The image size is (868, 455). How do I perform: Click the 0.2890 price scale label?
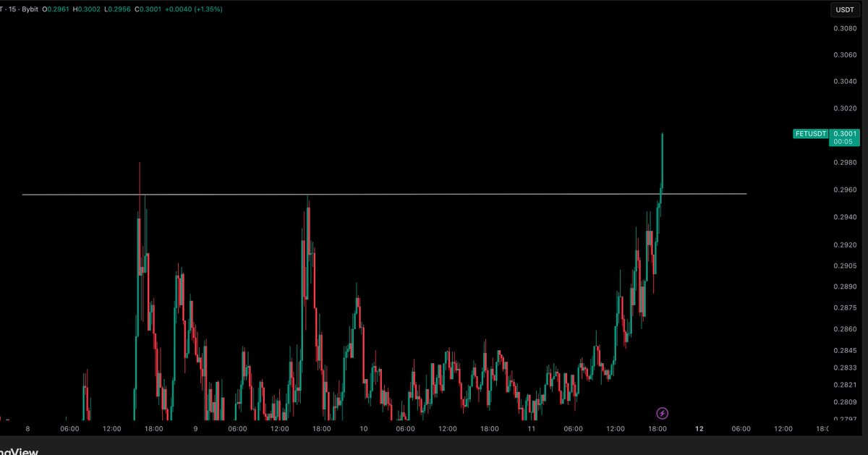[x=846, y=287]
